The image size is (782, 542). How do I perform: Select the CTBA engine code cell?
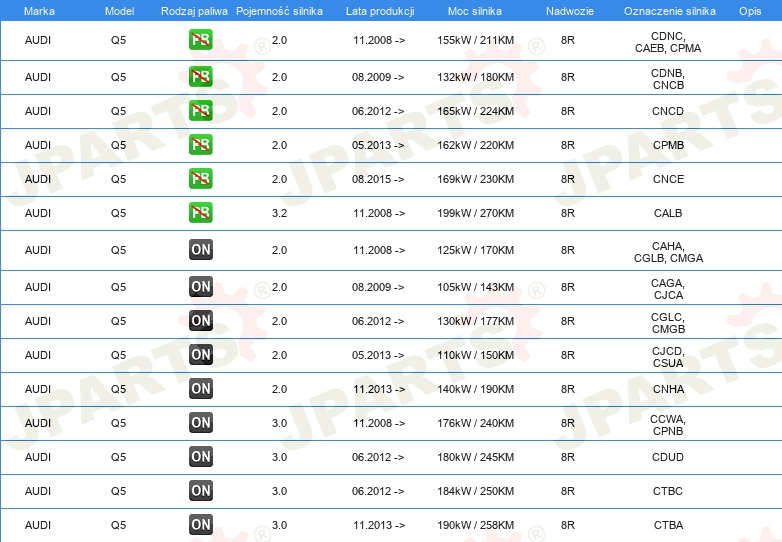pos(668,525)
